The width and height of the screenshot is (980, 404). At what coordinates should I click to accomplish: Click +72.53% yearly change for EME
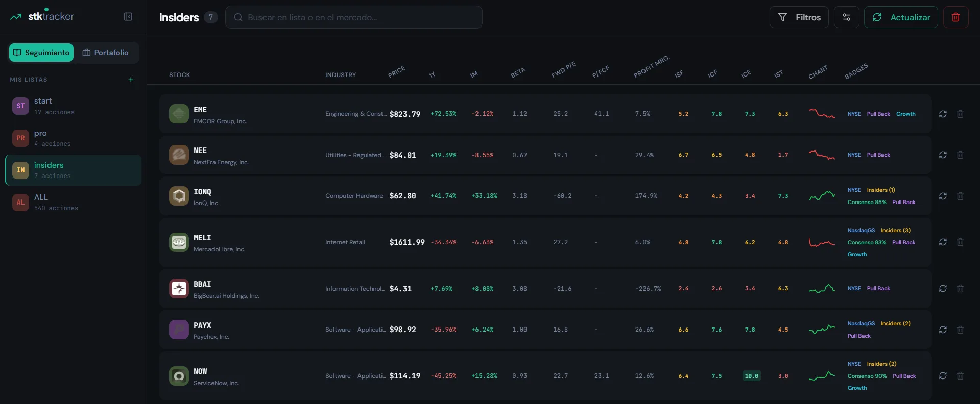(443, 114)
